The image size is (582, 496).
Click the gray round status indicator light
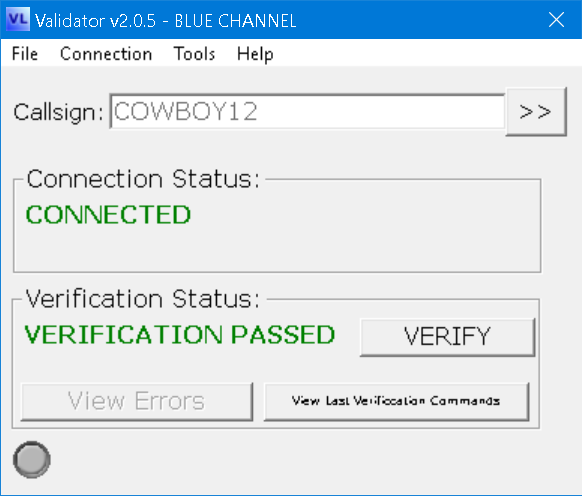32,460
